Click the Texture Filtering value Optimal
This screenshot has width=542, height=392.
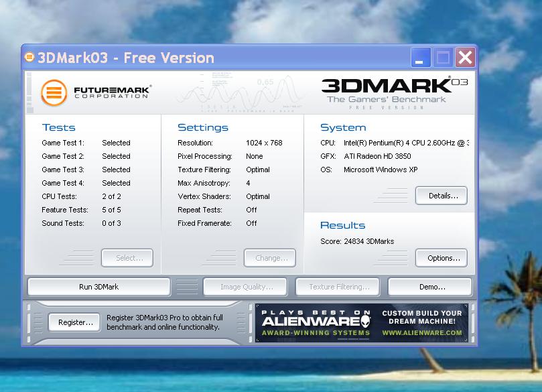258,170
